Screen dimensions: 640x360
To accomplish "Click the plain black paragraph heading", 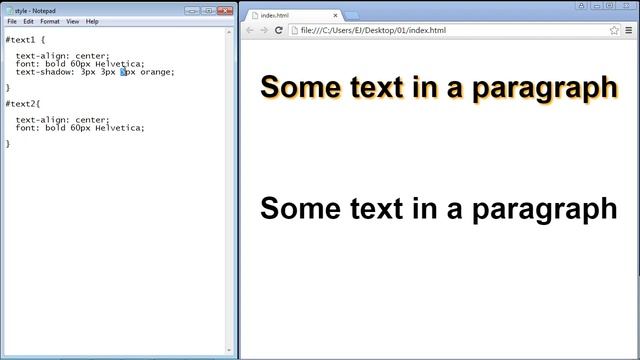I will click(439, 209).
